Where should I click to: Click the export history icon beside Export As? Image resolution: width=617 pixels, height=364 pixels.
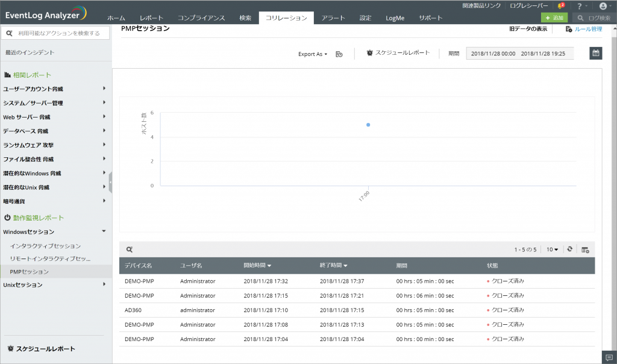[339, 54]
